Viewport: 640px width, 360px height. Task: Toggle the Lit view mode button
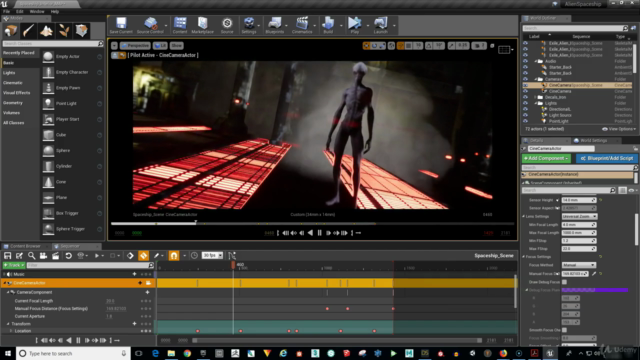point(160,46)
